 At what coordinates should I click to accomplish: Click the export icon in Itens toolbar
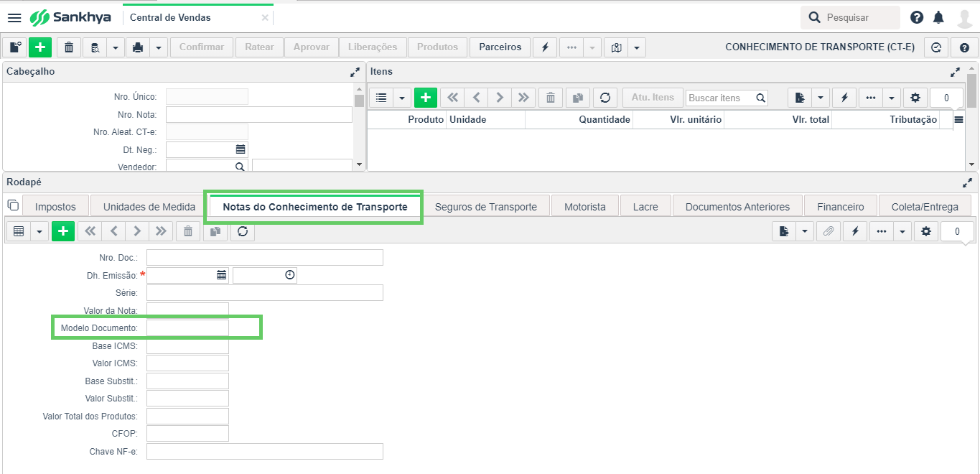pos(800,98)
